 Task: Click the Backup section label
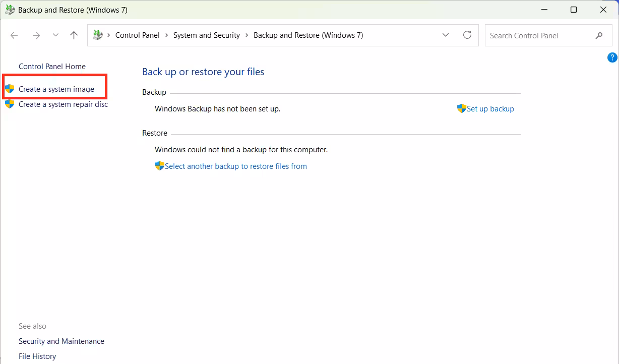click(x=154, y=92)
